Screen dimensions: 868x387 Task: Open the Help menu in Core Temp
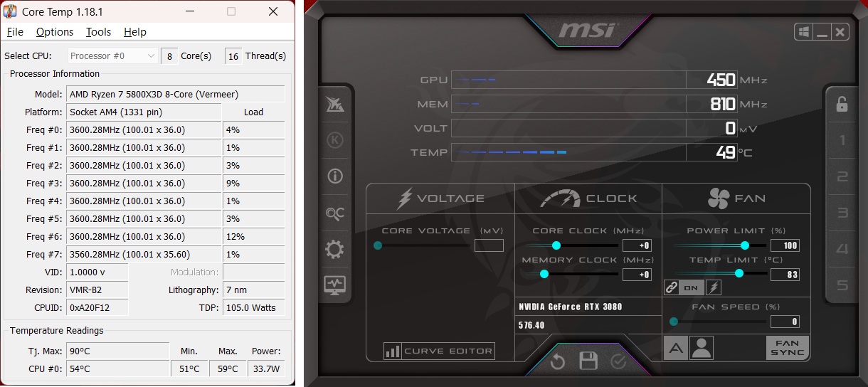134,32
